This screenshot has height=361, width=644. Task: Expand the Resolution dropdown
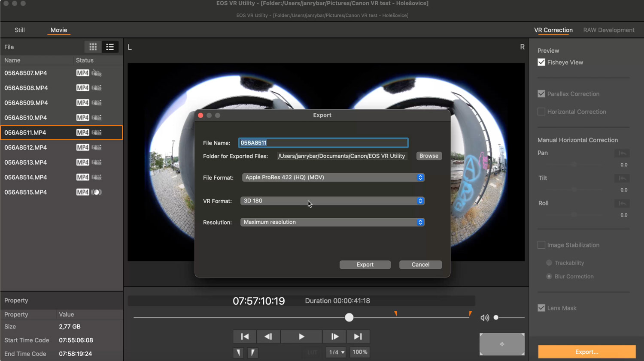pyautogui.click(x=332, y=222)
